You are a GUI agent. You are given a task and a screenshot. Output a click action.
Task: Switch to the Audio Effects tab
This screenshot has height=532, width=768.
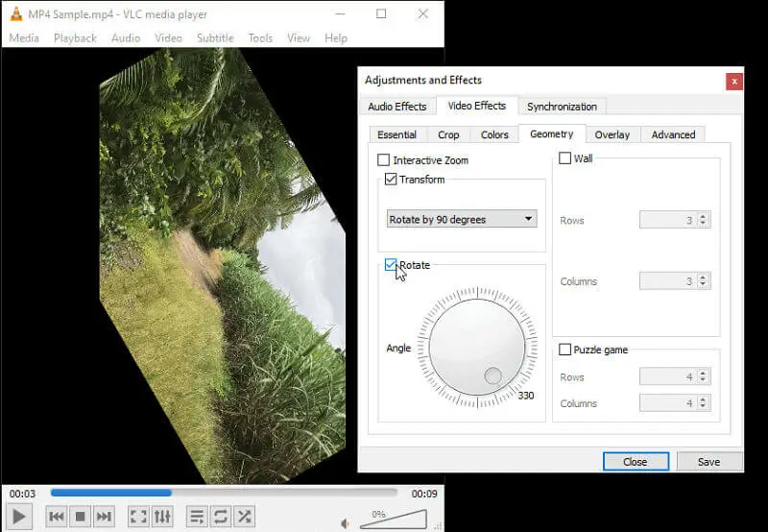coord(396,107)
